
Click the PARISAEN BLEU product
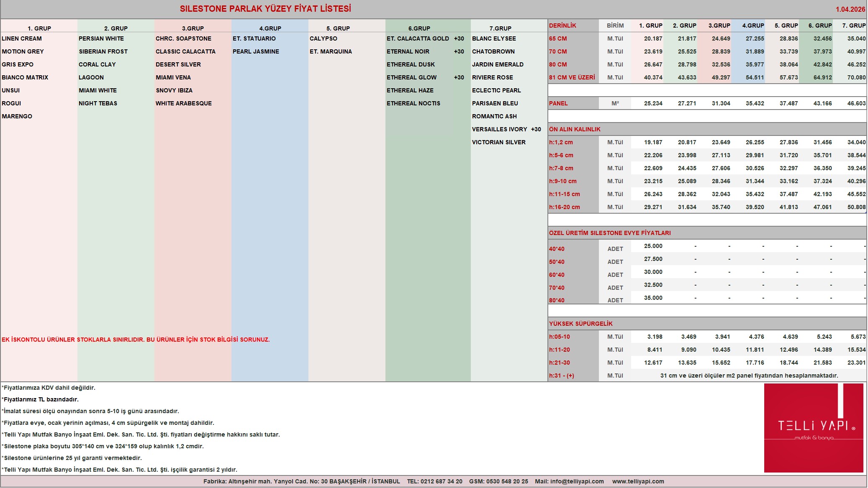click(x=495, y=103)
